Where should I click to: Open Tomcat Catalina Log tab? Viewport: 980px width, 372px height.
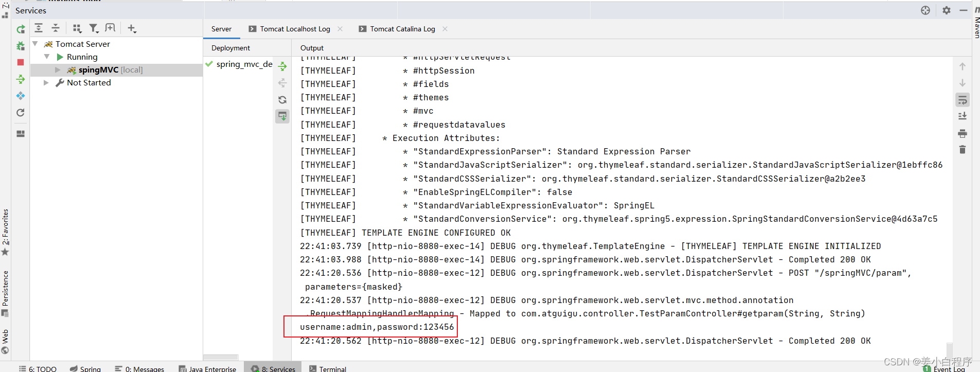402,29
